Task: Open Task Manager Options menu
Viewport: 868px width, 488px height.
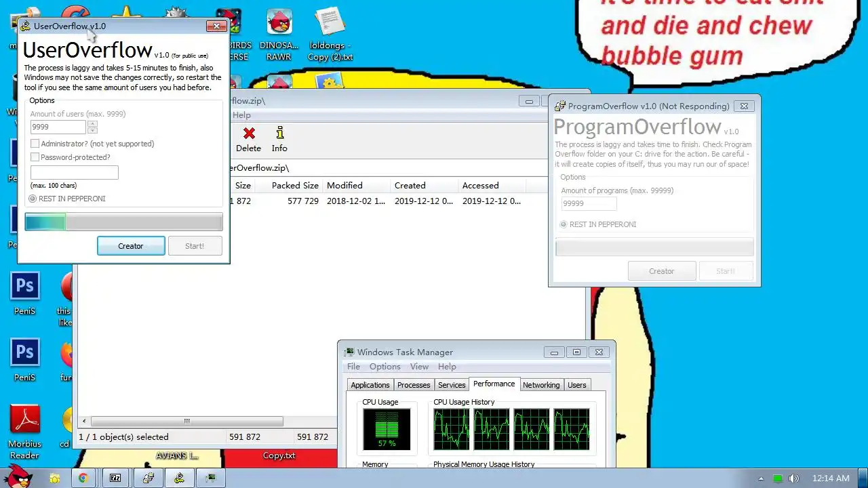Action: pos(384,367)
